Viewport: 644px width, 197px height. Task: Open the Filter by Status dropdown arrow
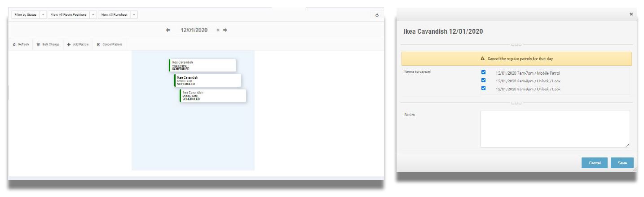[43, 15]
